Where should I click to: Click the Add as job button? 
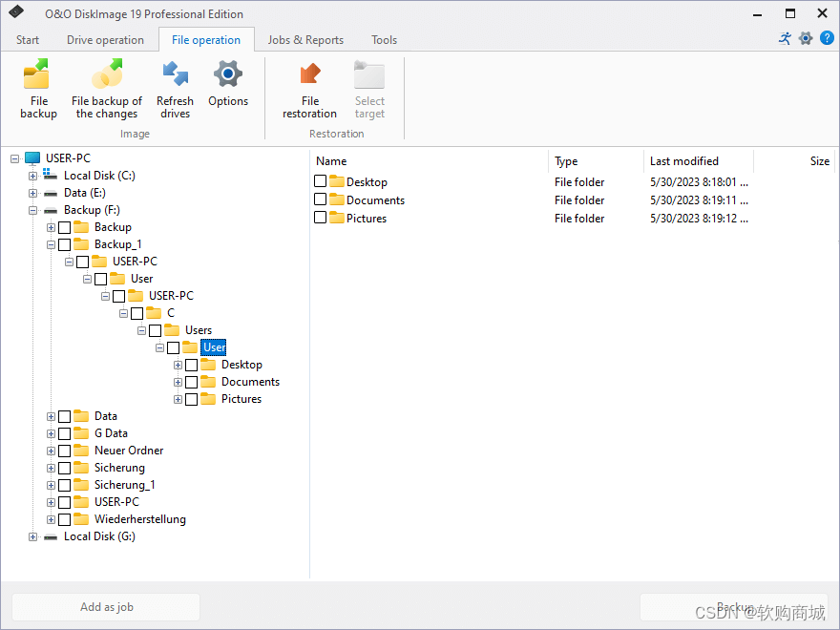[106, 607]
